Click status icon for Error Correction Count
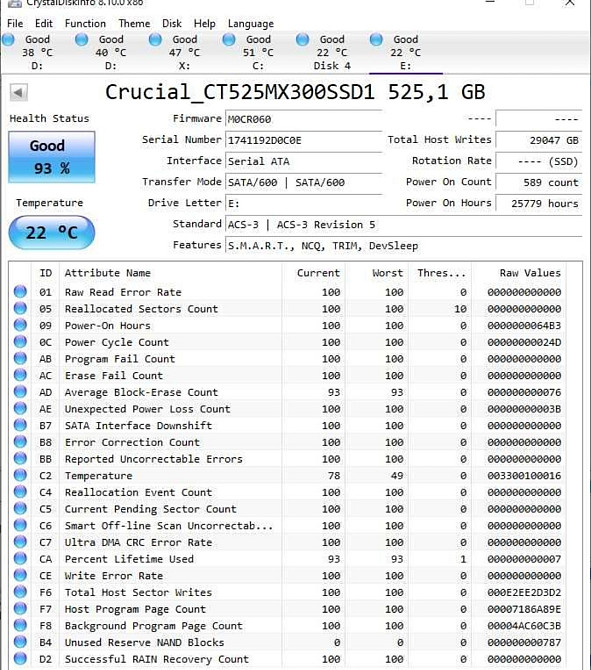The height and width of the screenshot is (670, 591). [20, 442]
